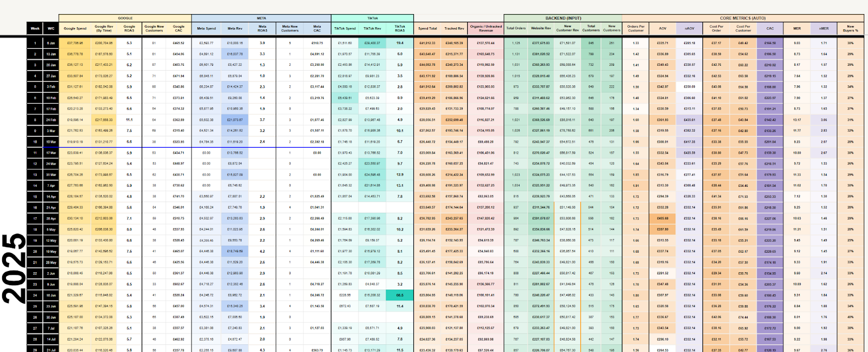Select the 12 May week-commencing cell
The height and width of the screenshot is (352, 868).
coord(51,240)
